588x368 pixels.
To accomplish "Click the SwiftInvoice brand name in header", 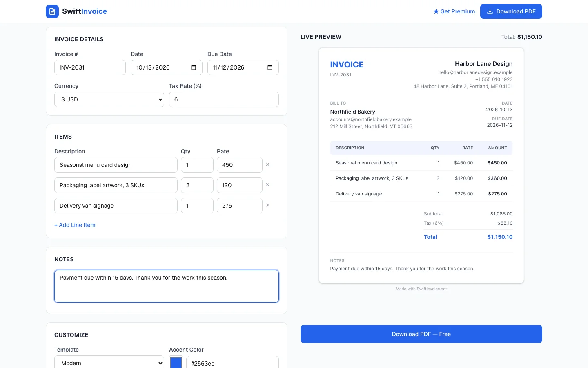I will [85, 11].
